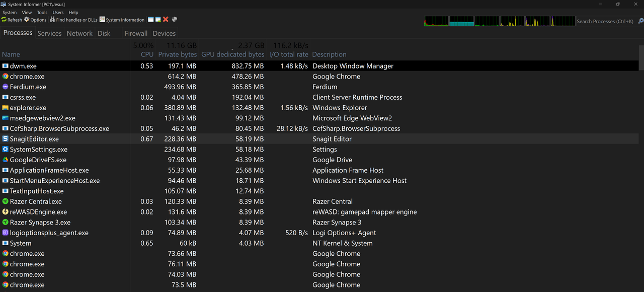Viewport: 644px width, 292px height.
Task: Click the reWASDEngine.exe lightning icon
Action: (x=5, y=212)
